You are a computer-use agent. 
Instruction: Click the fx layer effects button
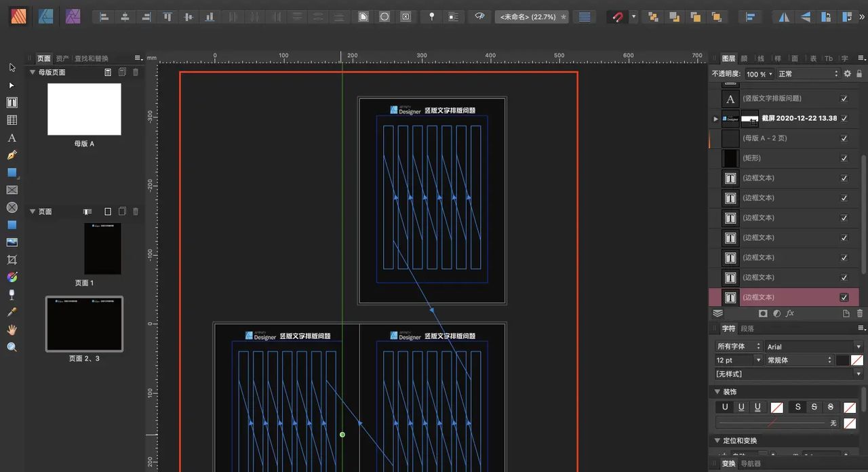pyautogui.click(x=790, y=313)
